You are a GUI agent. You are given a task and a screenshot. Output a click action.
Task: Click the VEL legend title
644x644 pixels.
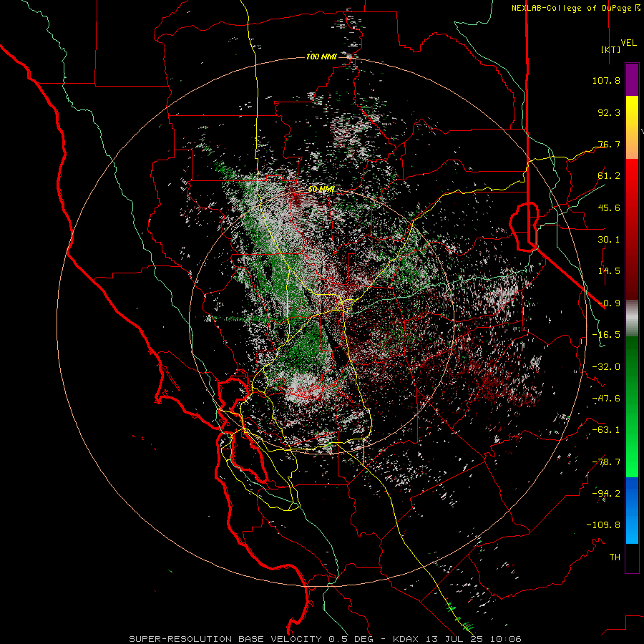[628, 43]
